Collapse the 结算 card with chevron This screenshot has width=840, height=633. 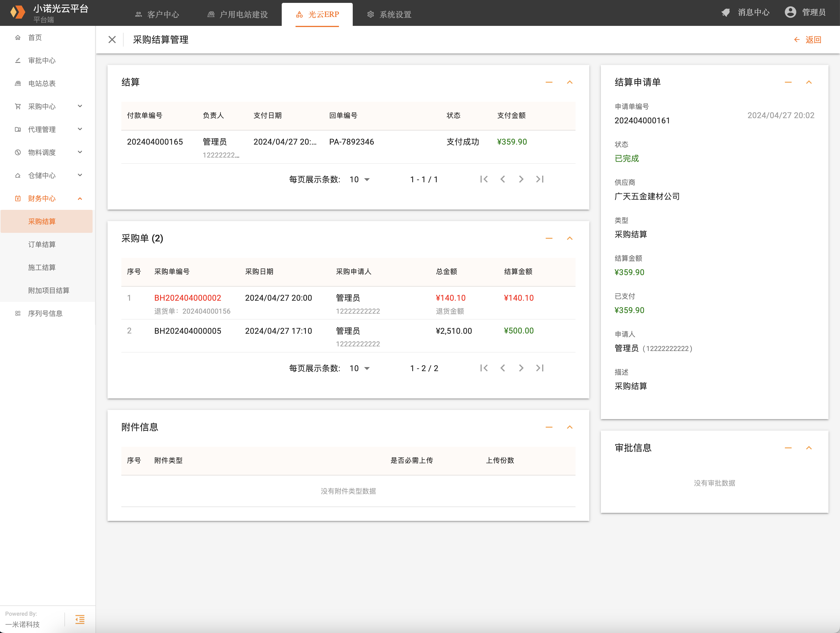click(569, 83)
